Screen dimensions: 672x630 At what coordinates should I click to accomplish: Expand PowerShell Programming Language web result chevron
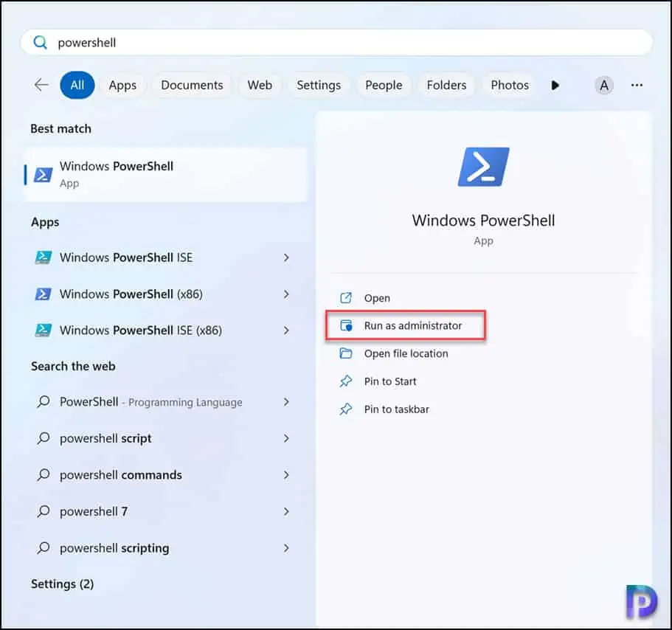[286, 402]
